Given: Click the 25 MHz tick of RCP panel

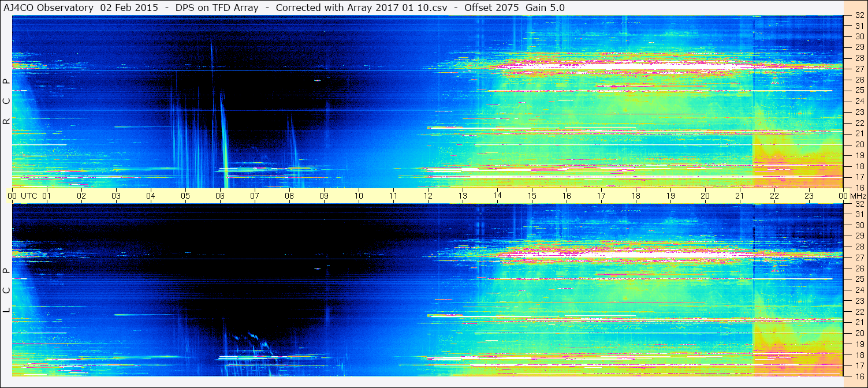Looking at the screenshot, I should pos(859,90).
